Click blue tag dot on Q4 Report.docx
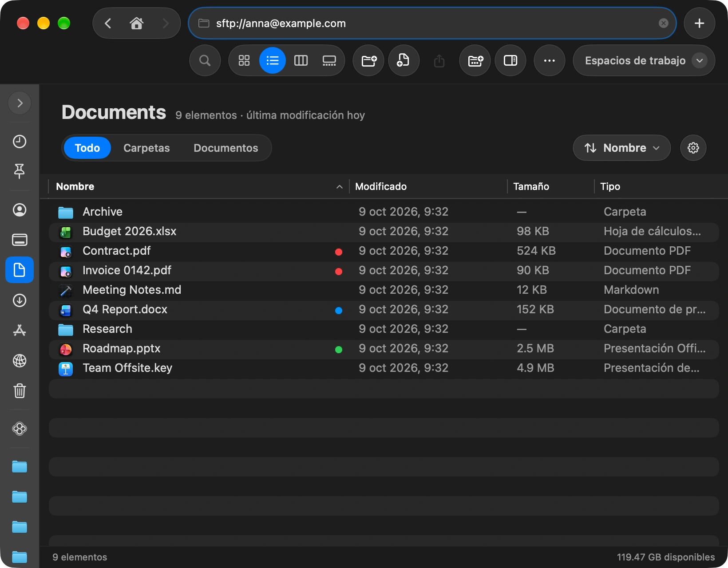The image size is (728, 568). pyautogui.click(x=338, y=311)
